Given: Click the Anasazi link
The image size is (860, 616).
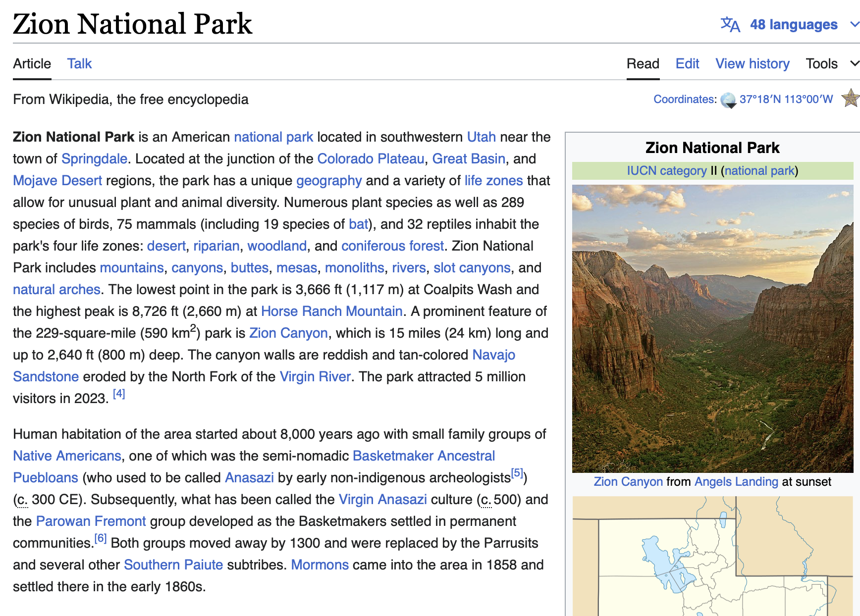Looking at the screenshot, I should tap(249, 477).
